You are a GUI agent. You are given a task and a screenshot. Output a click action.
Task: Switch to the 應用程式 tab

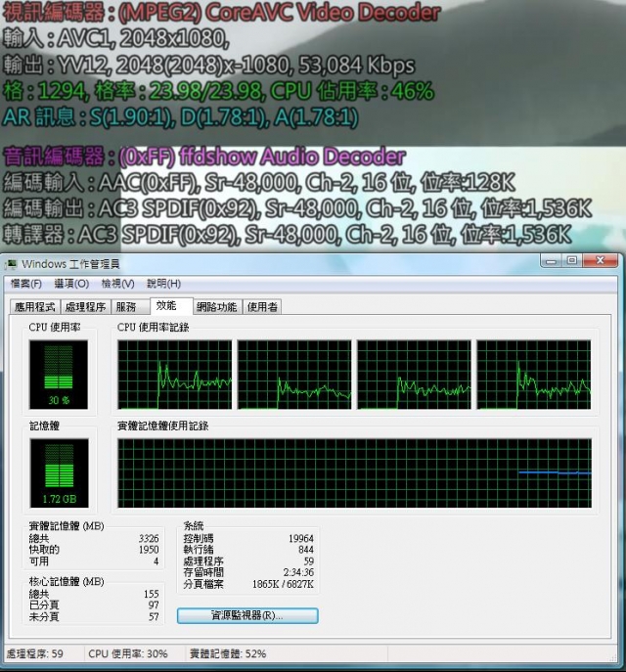35,307
